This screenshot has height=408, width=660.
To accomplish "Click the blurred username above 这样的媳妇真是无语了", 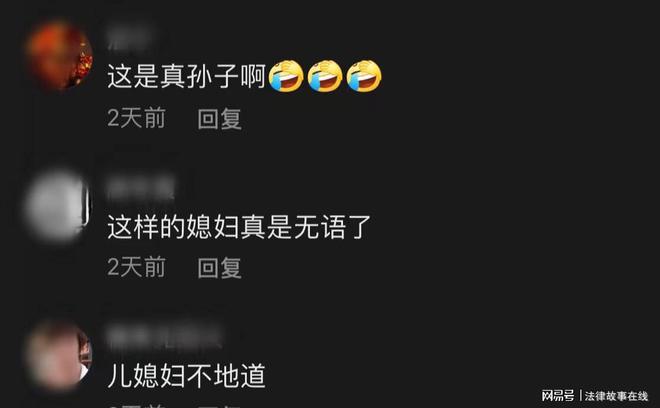I will pos(141,188).
